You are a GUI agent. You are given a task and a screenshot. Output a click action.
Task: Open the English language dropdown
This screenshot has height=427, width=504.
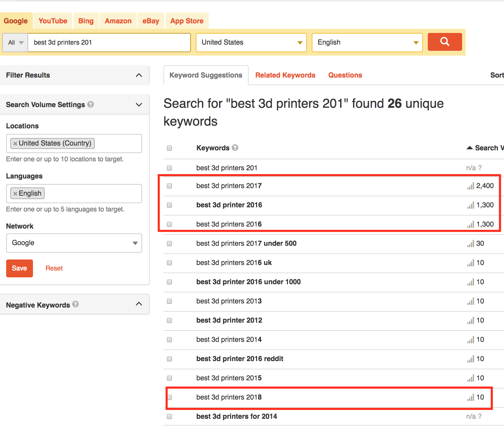(x=367, y=43)
